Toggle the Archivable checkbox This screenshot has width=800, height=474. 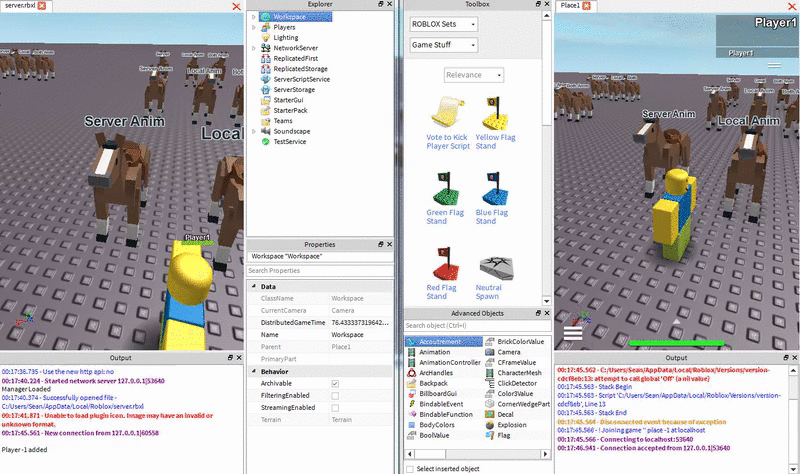pos(335,384)
